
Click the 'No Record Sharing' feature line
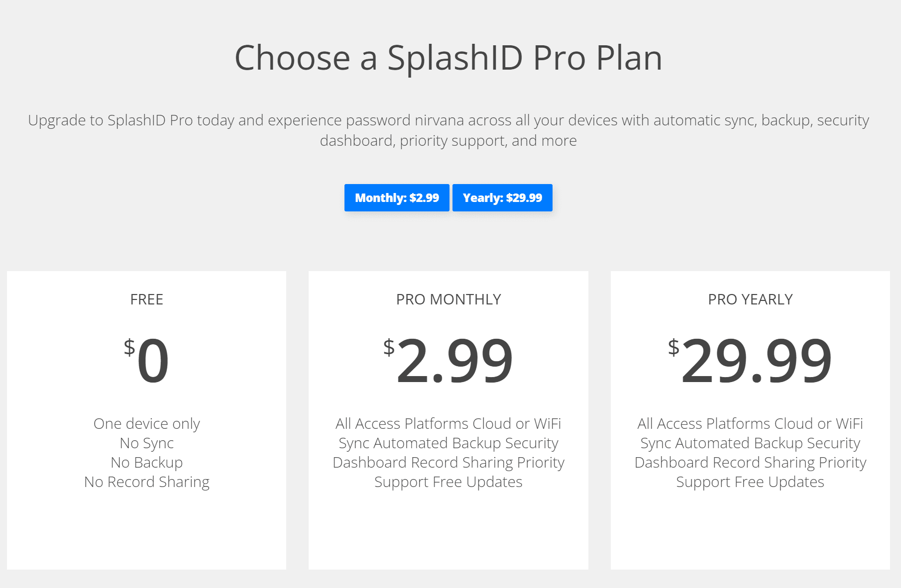147,482
